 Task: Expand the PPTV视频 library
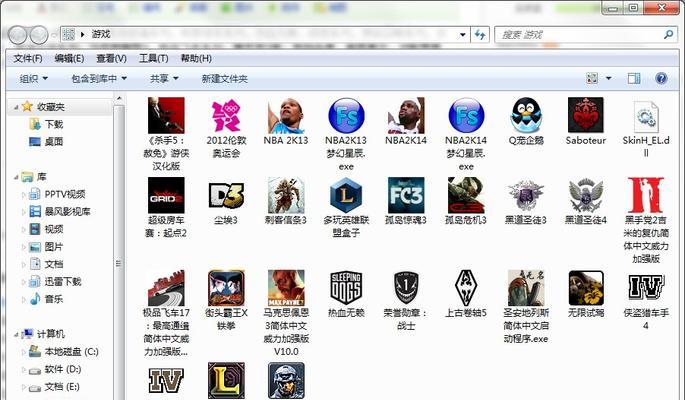(x=24, y=194)
